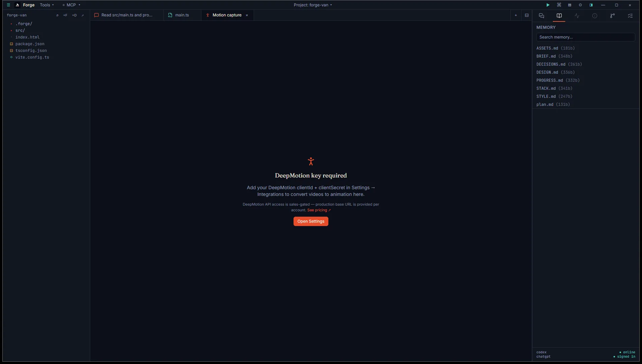Viewport: 642px width, 364px height.
Task: Open settings with the gear icon
Action: pos(580,5)
